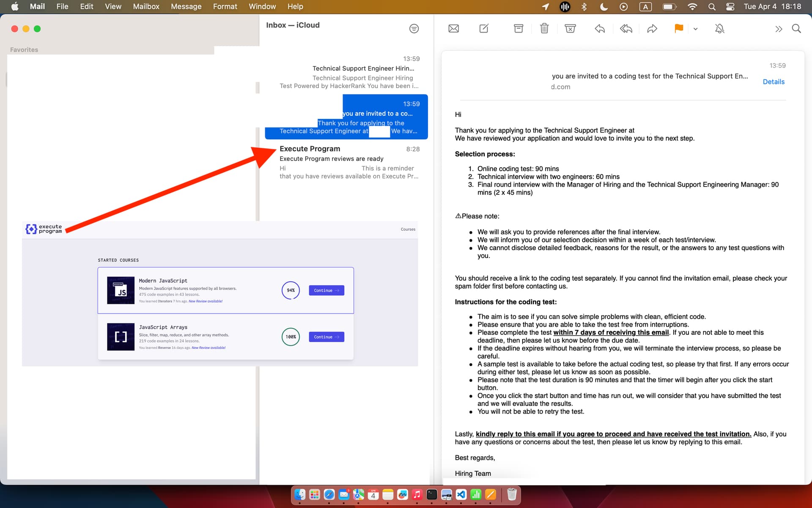The image size is (812, 508).
Task: Move message to Junk
Action: coord(570,29)
